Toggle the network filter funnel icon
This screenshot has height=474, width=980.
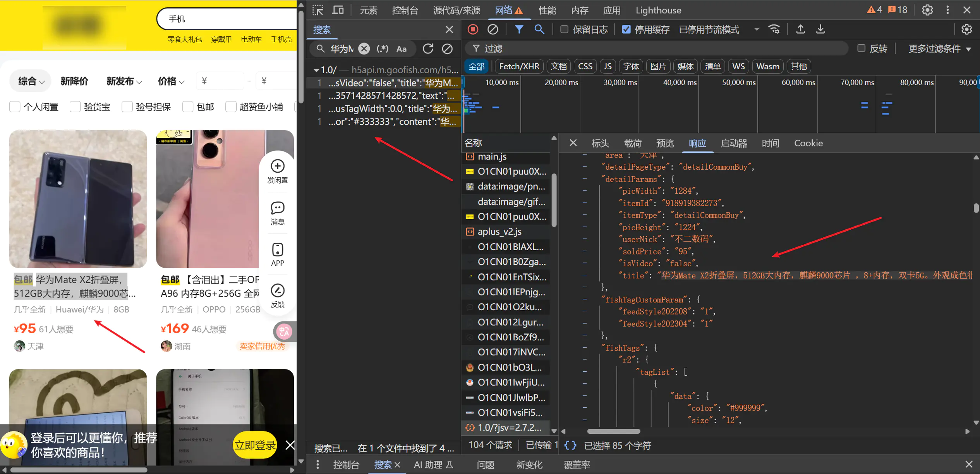pos(519,29)
